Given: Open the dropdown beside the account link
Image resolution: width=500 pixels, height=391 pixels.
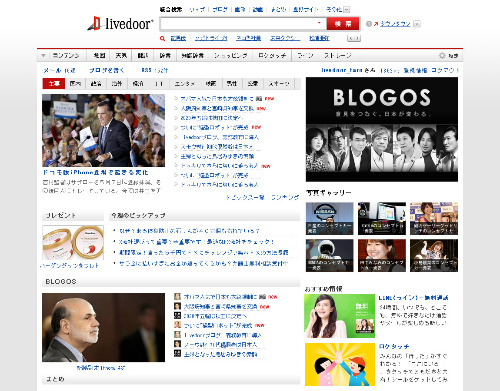Looking at the screenshot, I should pyautogui.click(x=417, y=24).
